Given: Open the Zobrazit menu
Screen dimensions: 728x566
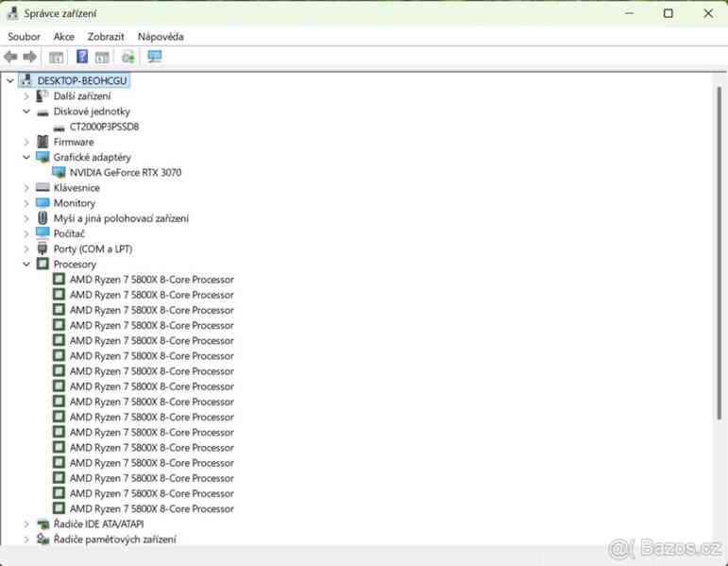Looking at the screenshot, I should click(x=106, y=36).
